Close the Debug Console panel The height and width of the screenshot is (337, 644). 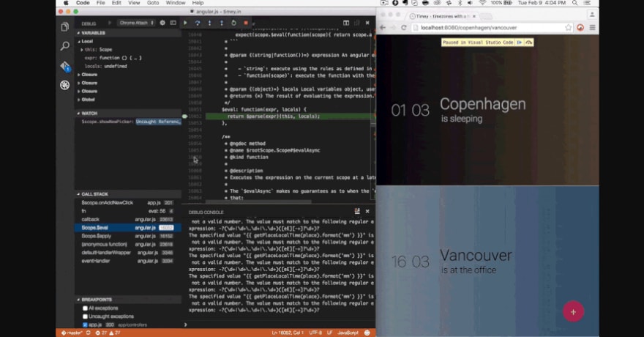coord(367,211)
